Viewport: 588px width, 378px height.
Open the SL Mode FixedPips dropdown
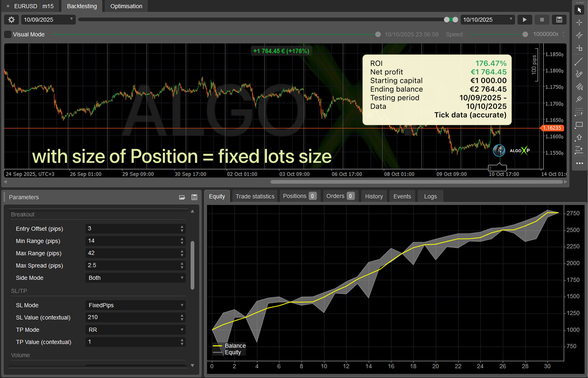135,305
